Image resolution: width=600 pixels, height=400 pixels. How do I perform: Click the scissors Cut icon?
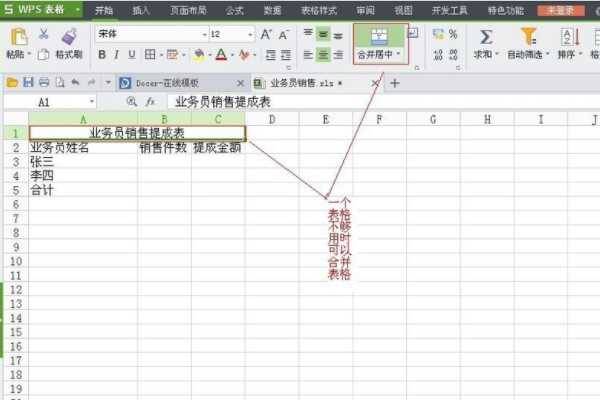tap(43, 35)
